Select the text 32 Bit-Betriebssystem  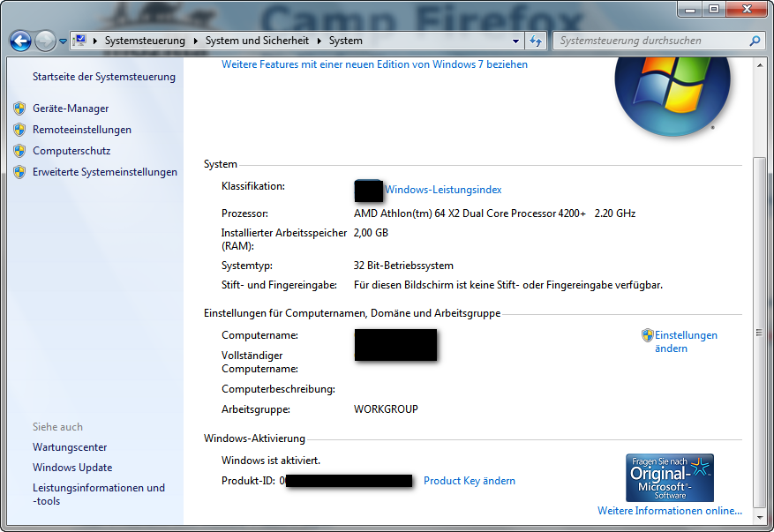point(403,266)
